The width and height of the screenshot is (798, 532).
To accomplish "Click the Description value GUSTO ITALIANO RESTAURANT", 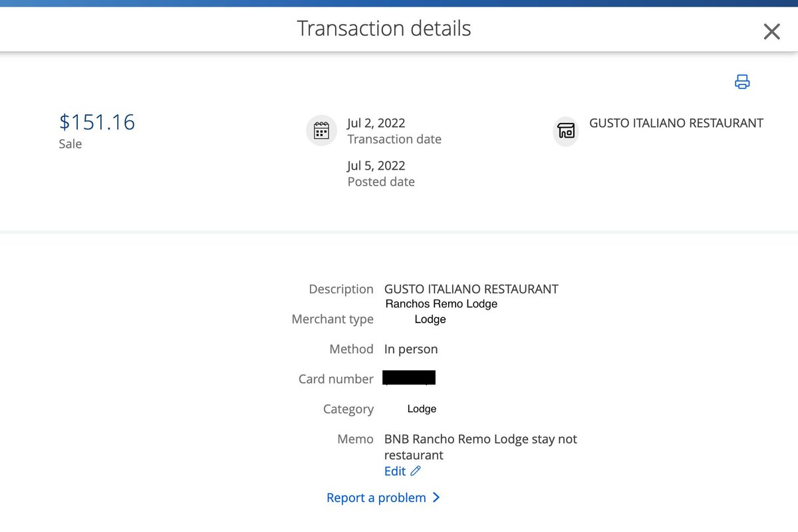I will [x=471, y=289].
